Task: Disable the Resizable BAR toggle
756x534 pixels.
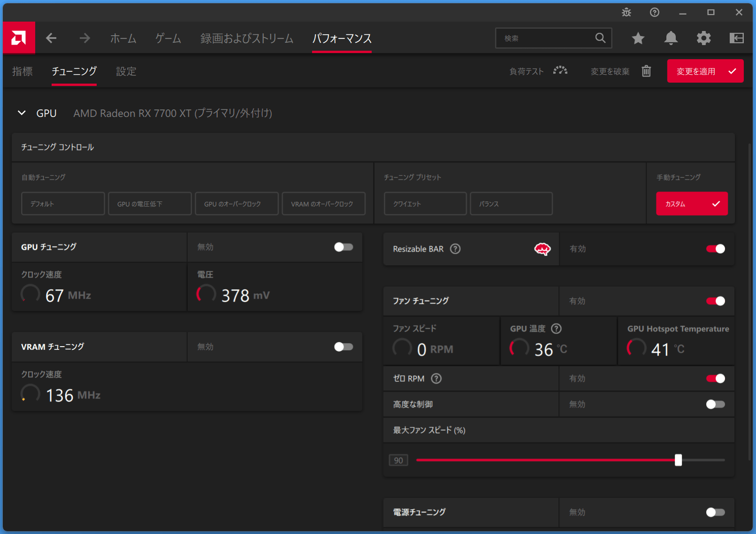Action: click(716, 249)
